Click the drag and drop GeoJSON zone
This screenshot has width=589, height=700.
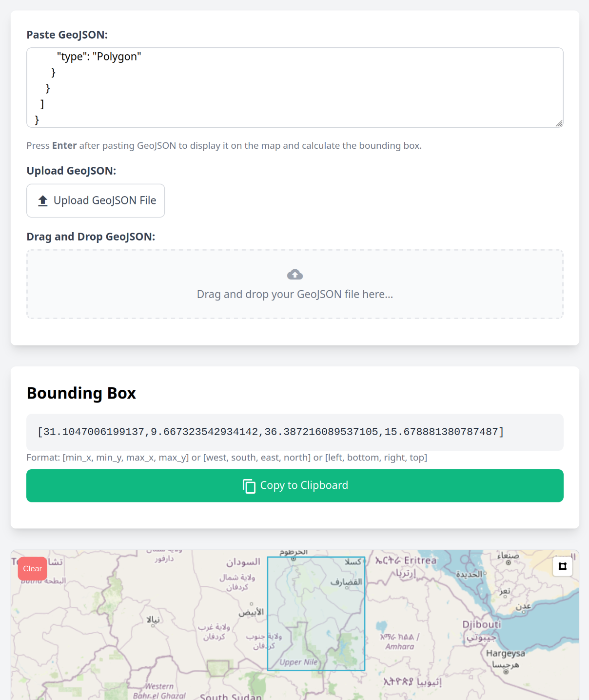click(x=295, y=284)
